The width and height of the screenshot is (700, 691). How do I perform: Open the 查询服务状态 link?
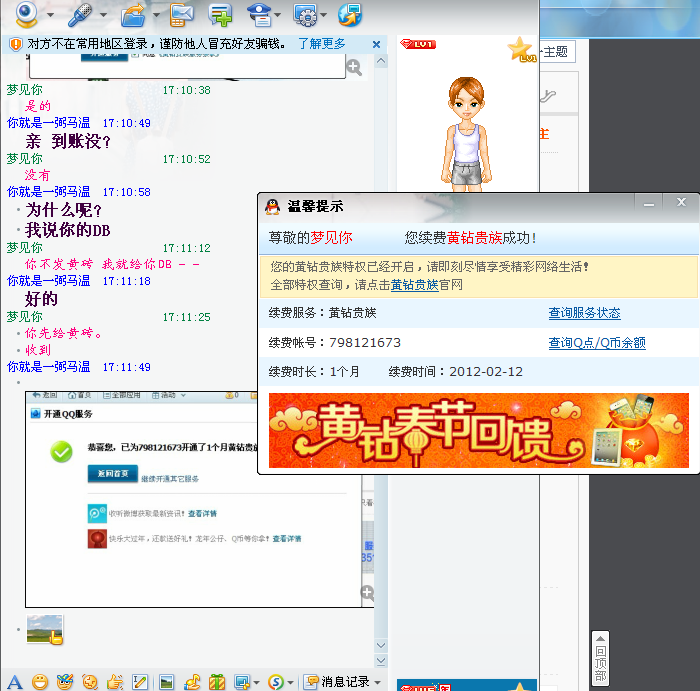[x=584, y=313]
